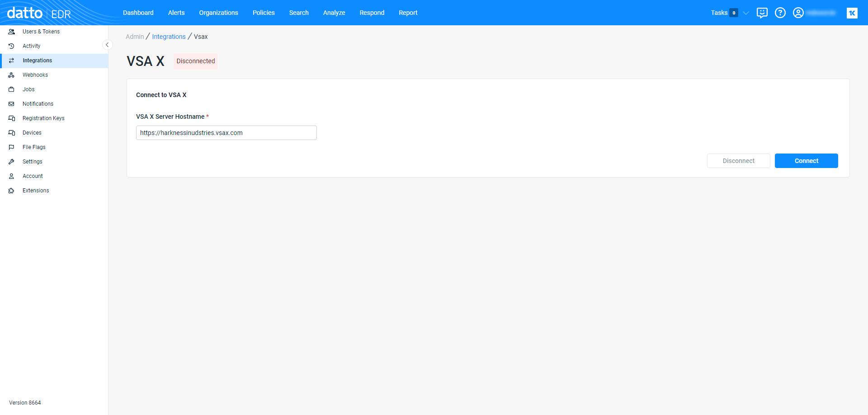Click the blue Connect button
This screenshot has width=868, height=415.
point(807,161)
